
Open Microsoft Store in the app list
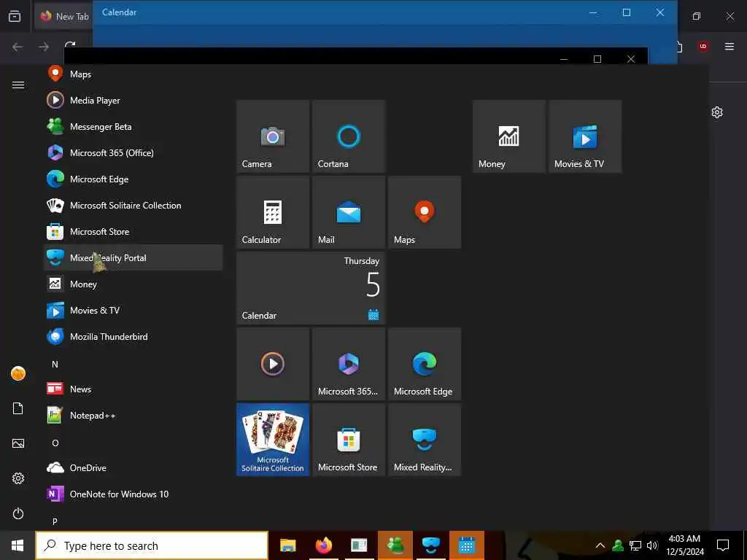click(133, 231)
